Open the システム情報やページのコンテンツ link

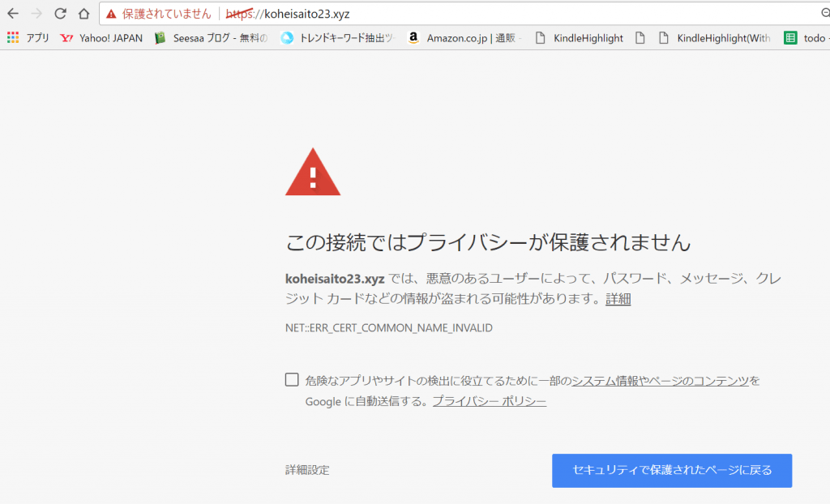pyautogui.click(x=660, y=380)
